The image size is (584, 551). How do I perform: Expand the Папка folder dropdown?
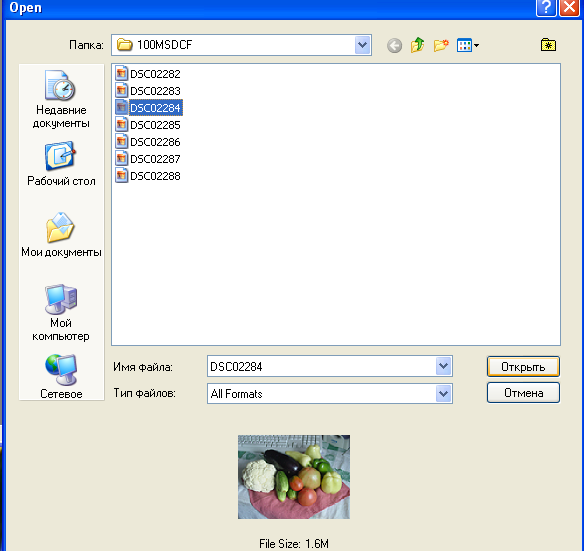click(x=362, y=45)
